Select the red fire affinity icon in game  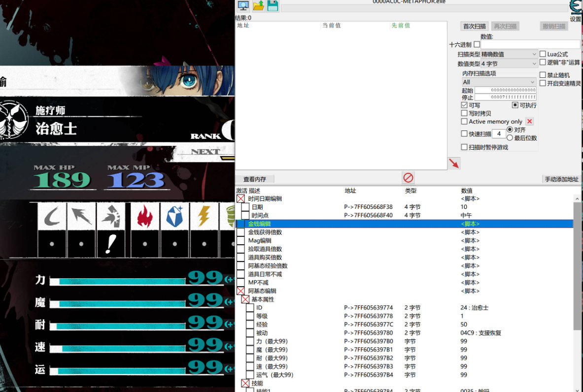click(145, 217)
